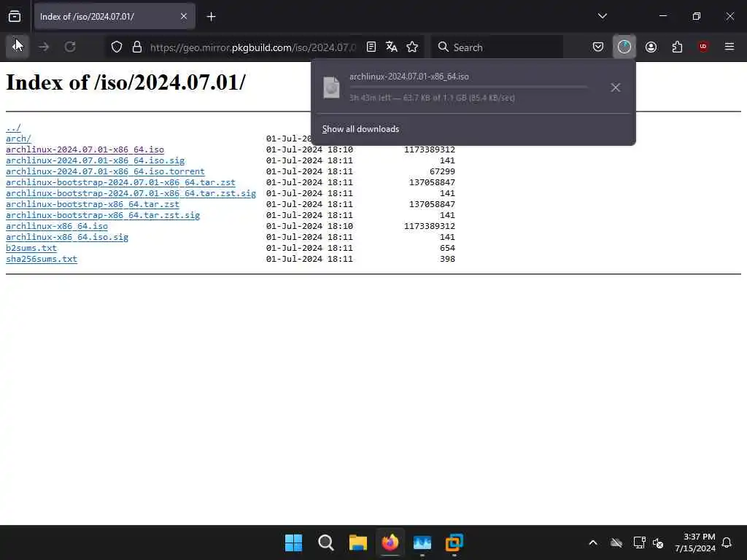Bookmark this page with the star
Screen dimensions: 747x560
pos(412,47)
